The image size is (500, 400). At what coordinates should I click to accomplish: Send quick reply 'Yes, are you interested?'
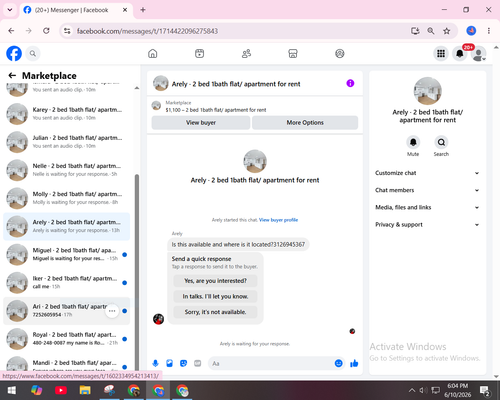[x=215, y=281]
